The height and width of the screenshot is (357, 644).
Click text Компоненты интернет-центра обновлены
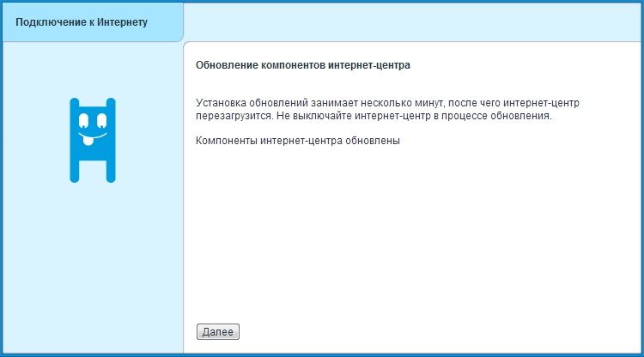coord(298,141)
